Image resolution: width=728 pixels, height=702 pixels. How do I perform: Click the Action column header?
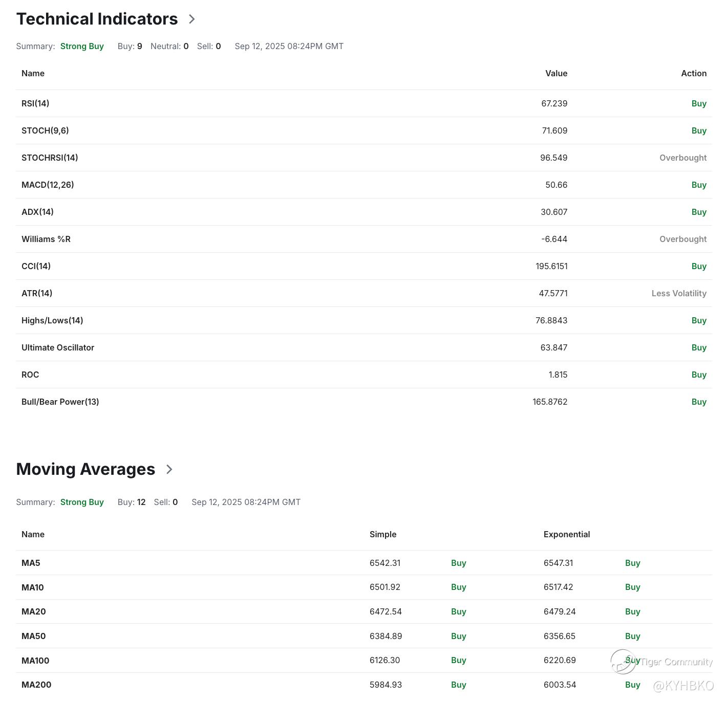pos(694,73)
